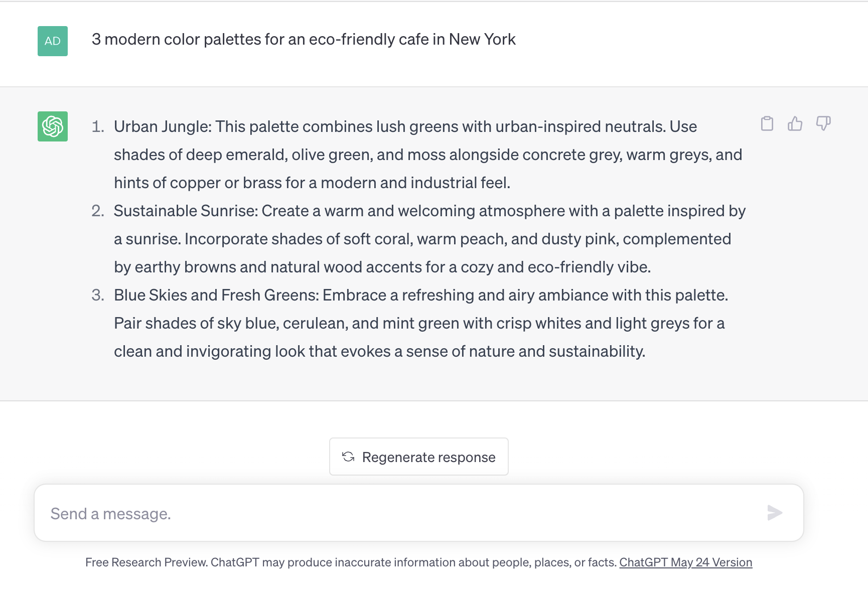Click the Sustainable Sunrise palette heading
This screenshot has width=868, height=593.
186,211
